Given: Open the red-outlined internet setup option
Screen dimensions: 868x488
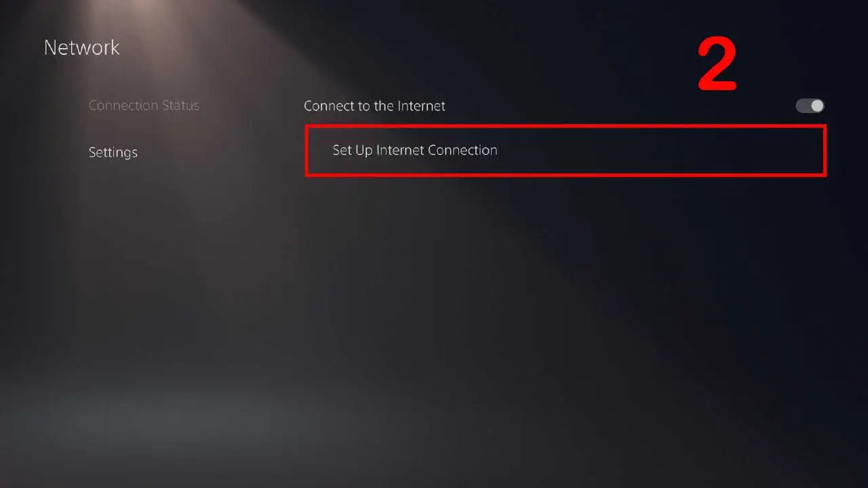Looking at the screenshot, I should pyautogui.click(x=566, y=150).
